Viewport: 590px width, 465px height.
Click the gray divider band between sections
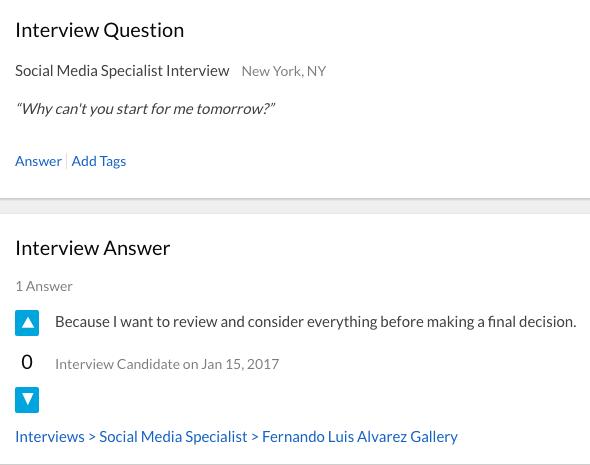[x=295, y=206]
